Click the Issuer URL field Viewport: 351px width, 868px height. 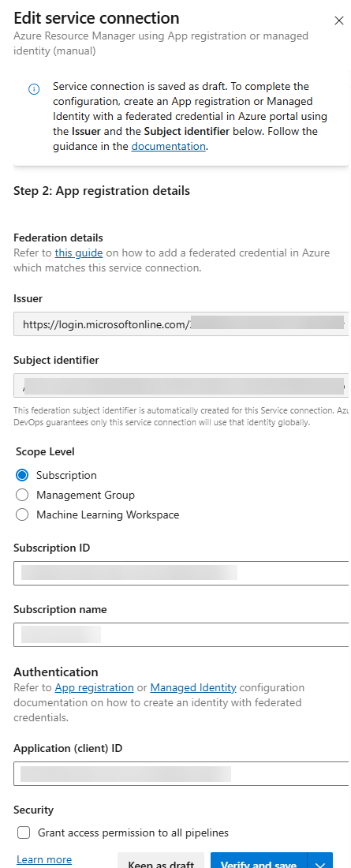point(182,324)
